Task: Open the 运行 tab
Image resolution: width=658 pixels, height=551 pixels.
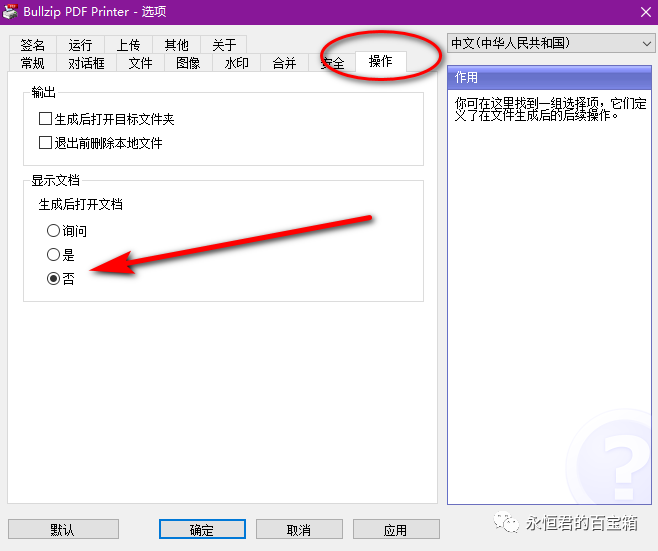Action: click(80, 45)
